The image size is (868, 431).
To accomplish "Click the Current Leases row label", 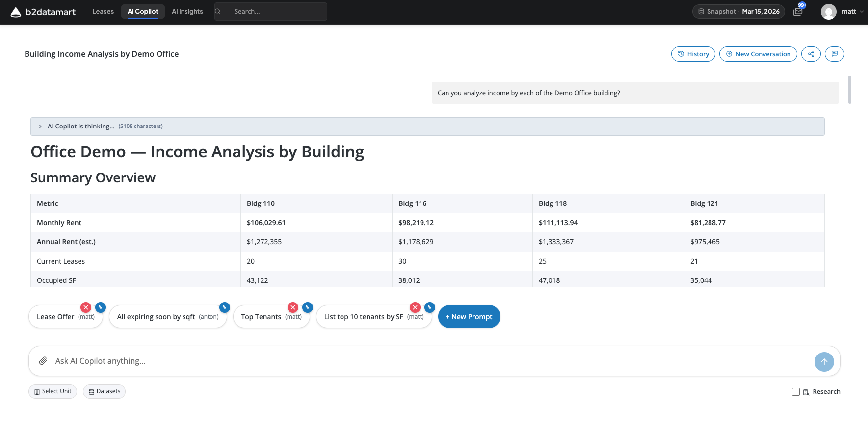I will (61, 261).
